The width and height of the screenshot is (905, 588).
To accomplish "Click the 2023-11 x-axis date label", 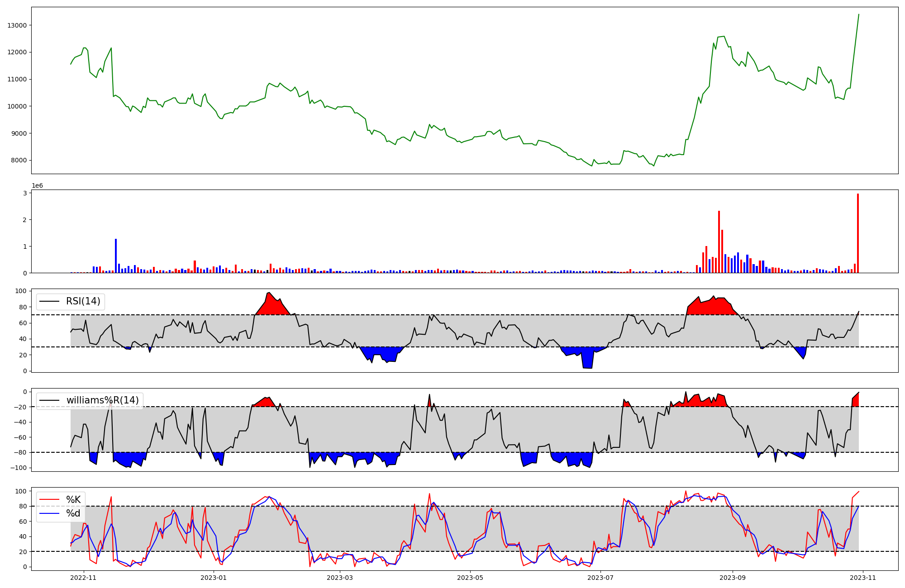I will click(x=863, y=578).
